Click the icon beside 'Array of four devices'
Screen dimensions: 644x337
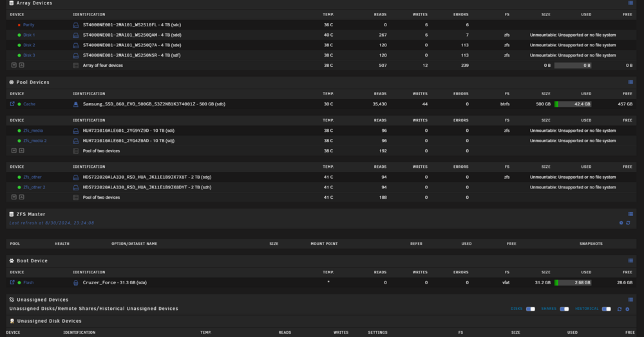(x=75, y=66)
